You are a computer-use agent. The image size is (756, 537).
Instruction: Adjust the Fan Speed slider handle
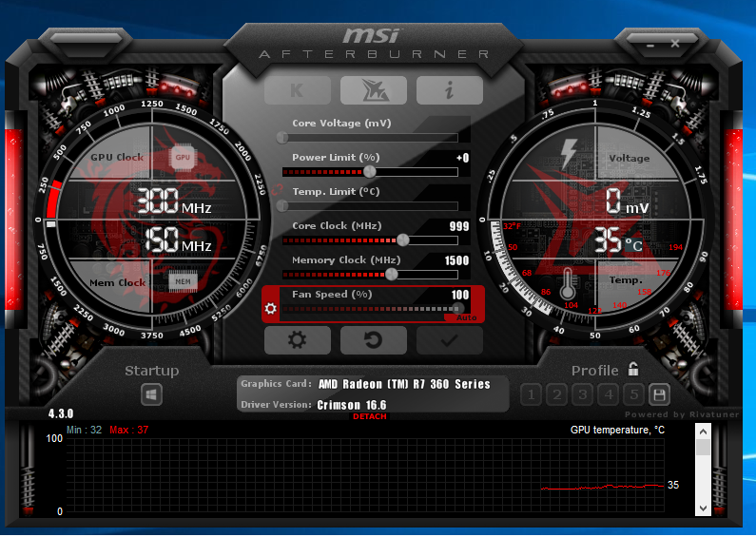[458, 309]
